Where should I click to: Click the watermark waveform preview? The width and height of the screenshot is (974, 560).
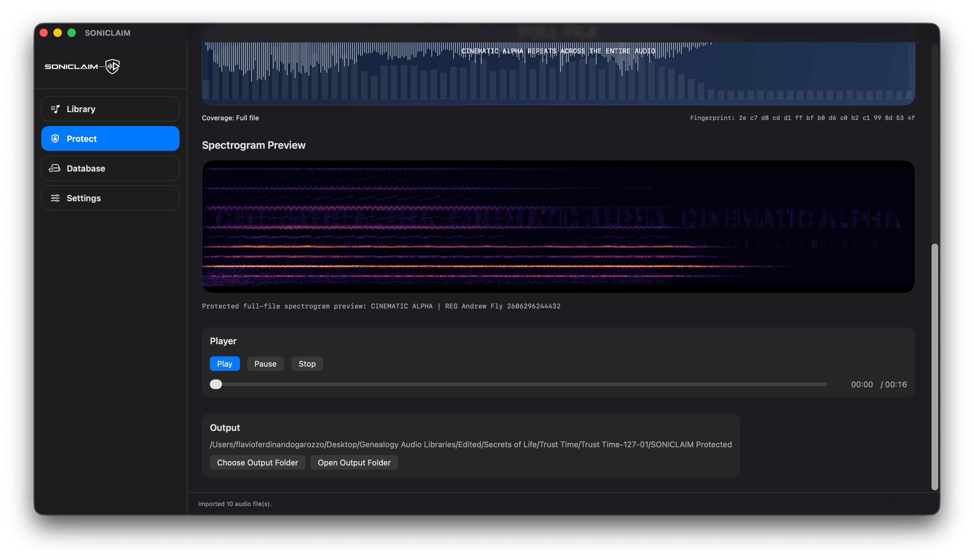tap(558, 73)
